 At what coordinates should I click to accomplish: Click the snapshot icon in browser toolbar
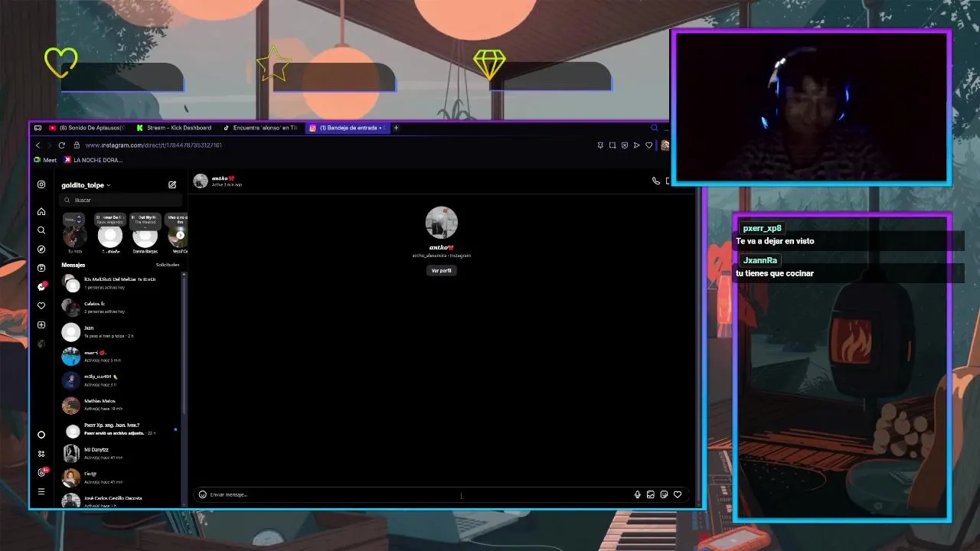[612, 145]
